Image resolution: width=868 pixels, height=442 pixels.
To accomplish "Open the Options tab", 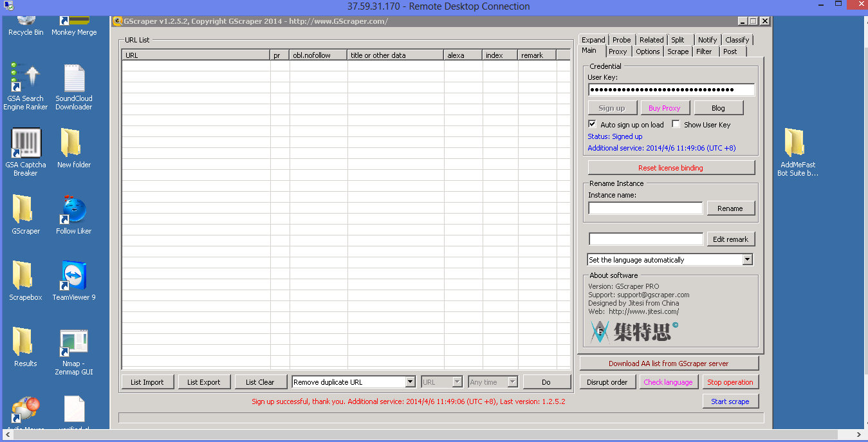I will click(x=648, y=51).
